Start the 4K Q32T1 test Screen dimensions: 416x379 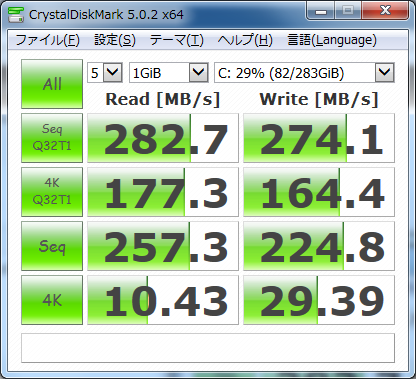click(x=52, y=192)
